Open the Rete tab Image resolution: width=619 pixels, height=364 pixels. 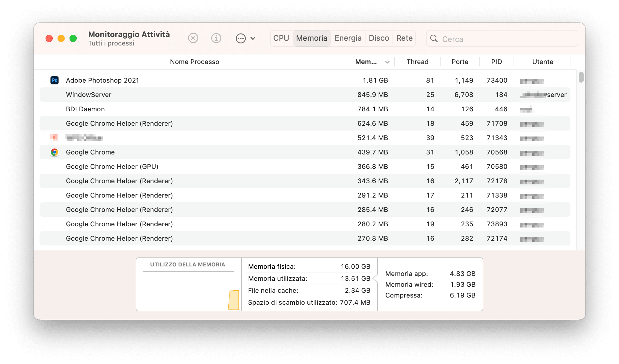pos(404,38)
